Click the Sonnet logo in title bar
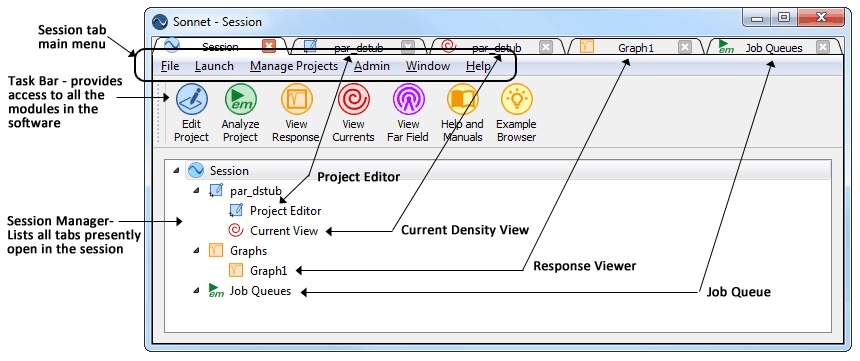The width and height of the screenshot is (860, 361). coord(160,22)
